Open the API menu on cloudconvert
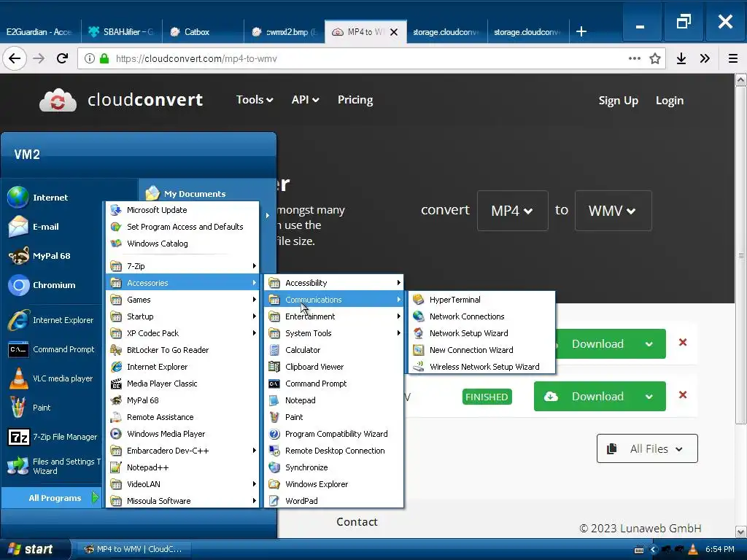This screenshot has width=747, height=560. (305, 99)
